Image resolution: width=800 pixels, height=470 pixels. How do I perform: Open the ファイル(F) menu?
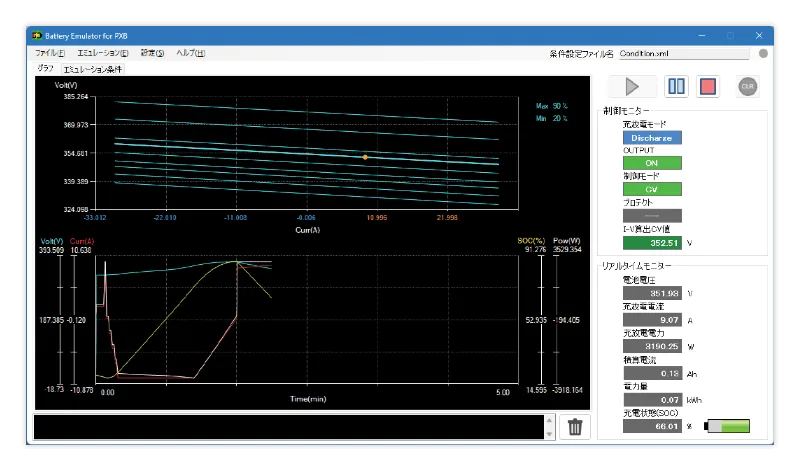[x=49, y=53]
